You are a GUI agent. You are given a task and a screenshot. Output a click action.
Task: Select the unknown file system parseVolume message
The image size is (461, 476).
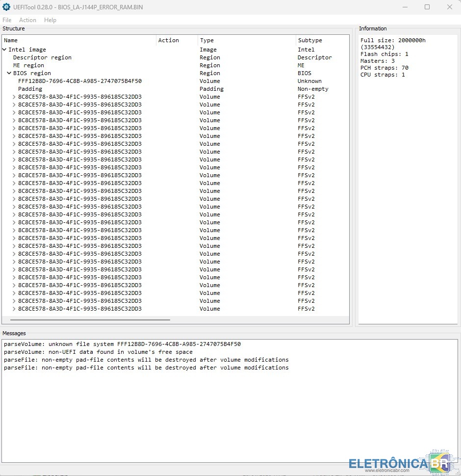122,344
